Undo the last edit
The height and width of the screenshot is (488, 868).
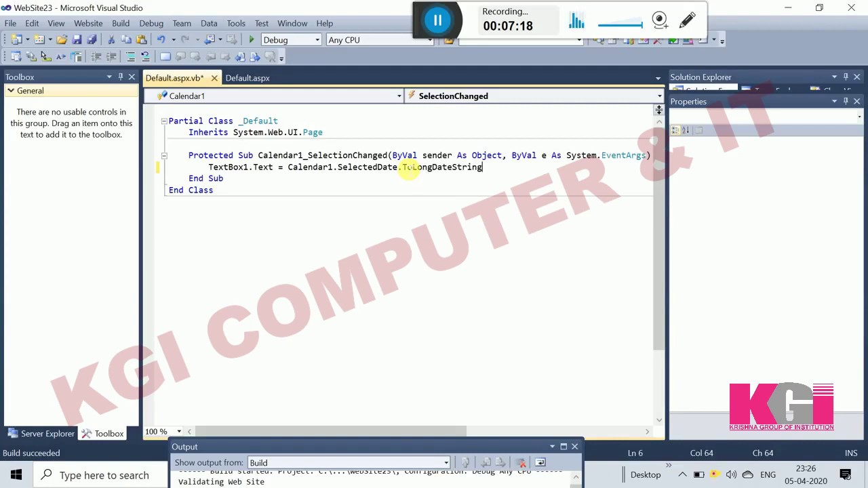(x=161, y=40)
